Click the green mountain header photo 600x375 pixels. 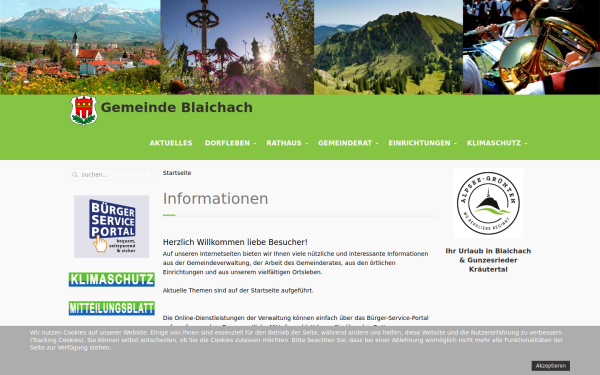tap(388, 47)
